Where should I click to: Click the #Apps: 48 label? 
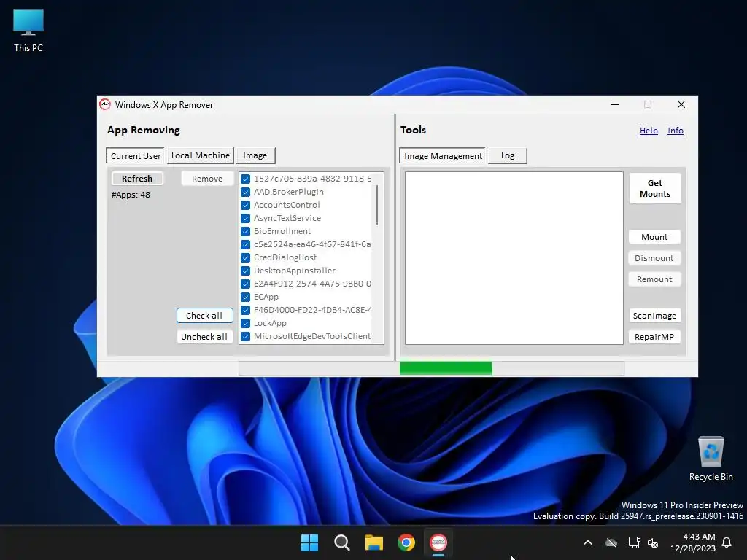131,195
